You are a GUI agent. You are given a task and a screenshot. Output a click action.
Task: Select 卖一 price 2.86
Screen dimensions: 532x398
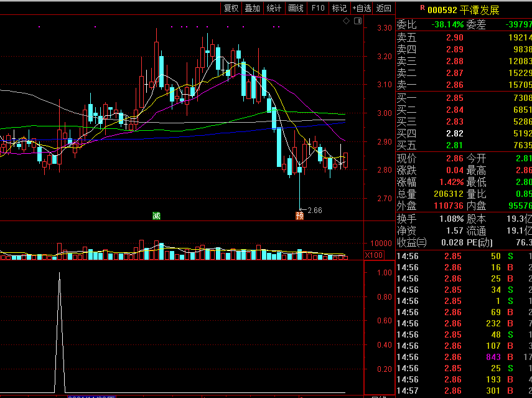pyautogui.click(x=455, y=85)
